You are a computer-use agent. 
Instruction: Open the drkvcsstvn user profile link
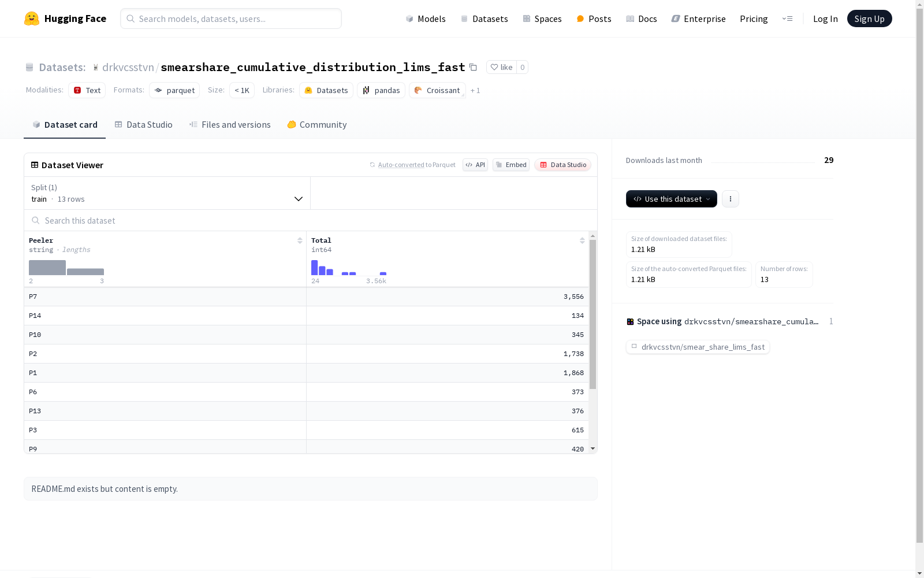pyautogui.click(x=128, y=67)
